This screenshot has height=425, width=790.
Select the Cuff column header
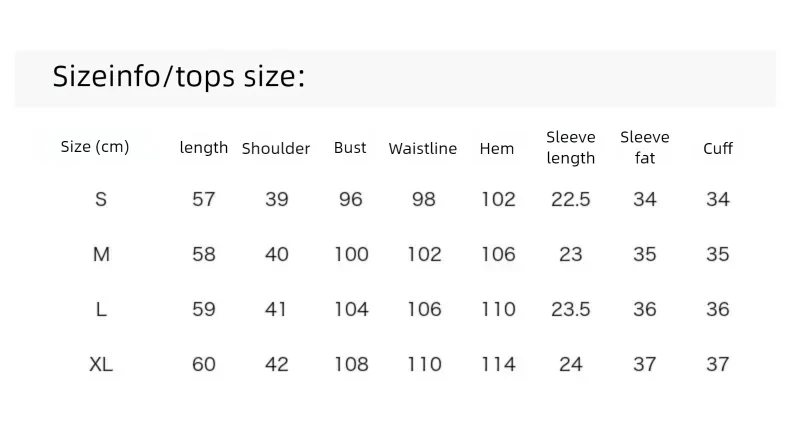click(x=718, y=149)
